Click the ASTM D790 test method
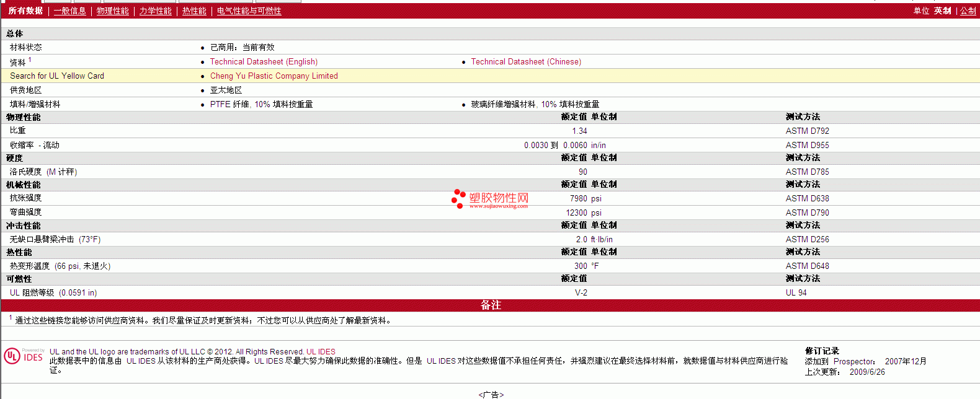The height and width of the screenshot is (399, 980). 807,213
